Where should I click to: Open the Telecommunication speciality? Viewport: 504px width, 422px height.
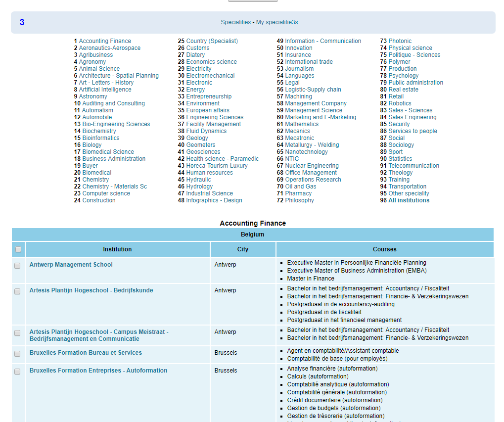(x=413, y=166)
